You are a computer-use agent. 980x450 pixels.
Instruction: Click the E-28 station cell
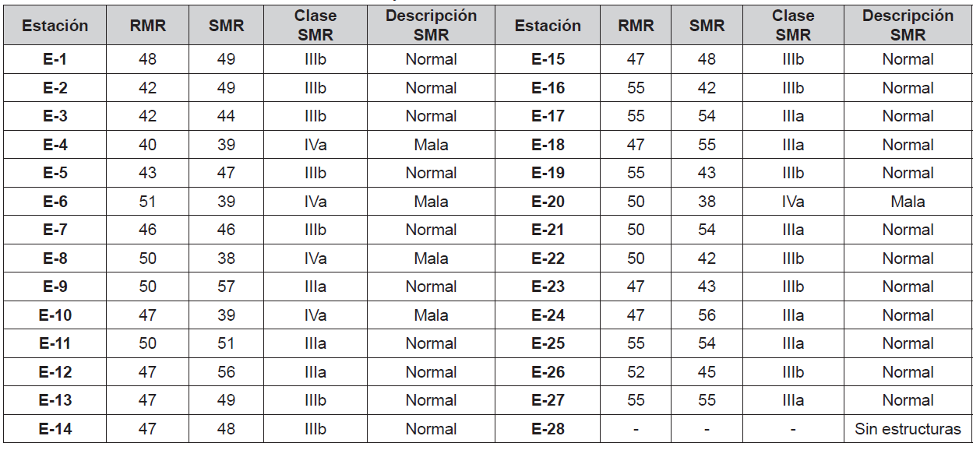[548, 429]
